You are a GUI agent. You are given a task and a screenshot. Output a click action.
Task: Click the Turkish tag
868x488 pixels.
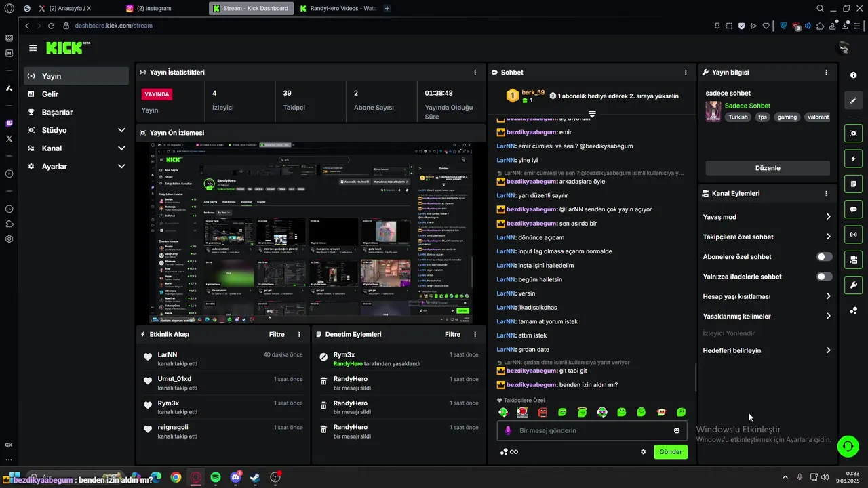click(x=738, y=117)
